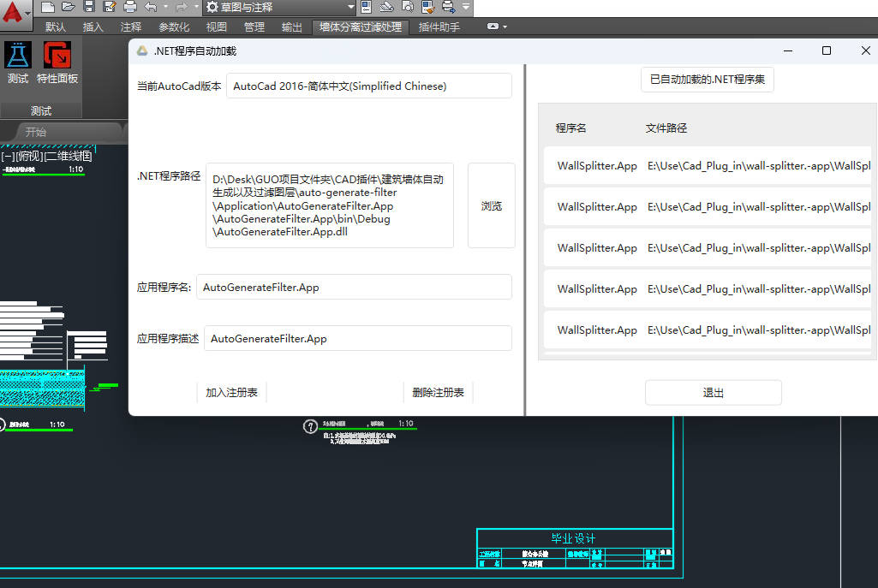This screenshot has height=588, width=878.
Task: Expand the quick access toolbar customize arrow
Action: pyautogui.click(x=466, y=7)
